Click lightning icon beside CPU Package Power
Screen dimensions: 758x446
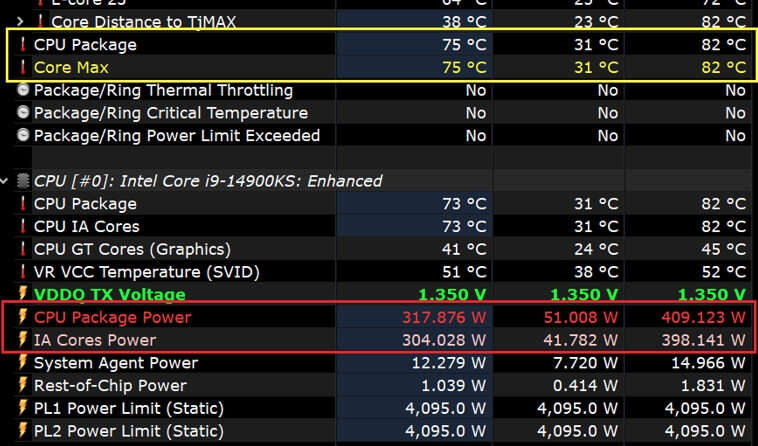tap(23, 318)
